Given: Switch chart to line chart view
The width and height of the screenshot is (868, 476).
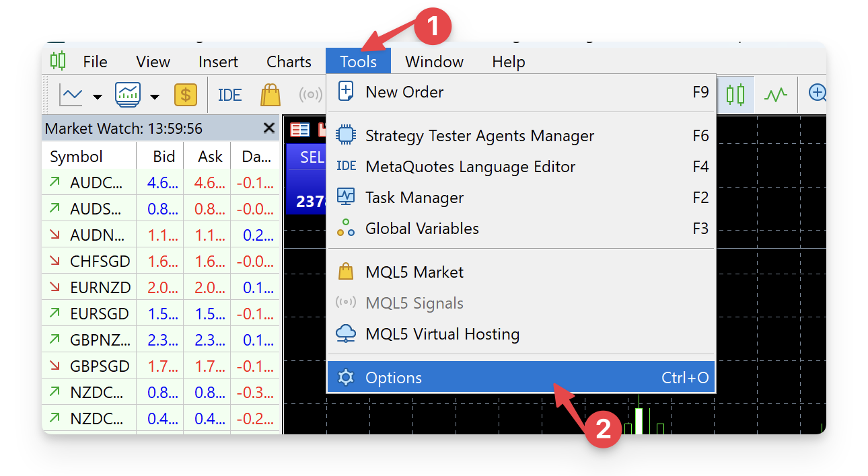Looking at the screenshot, I should 775,94.
